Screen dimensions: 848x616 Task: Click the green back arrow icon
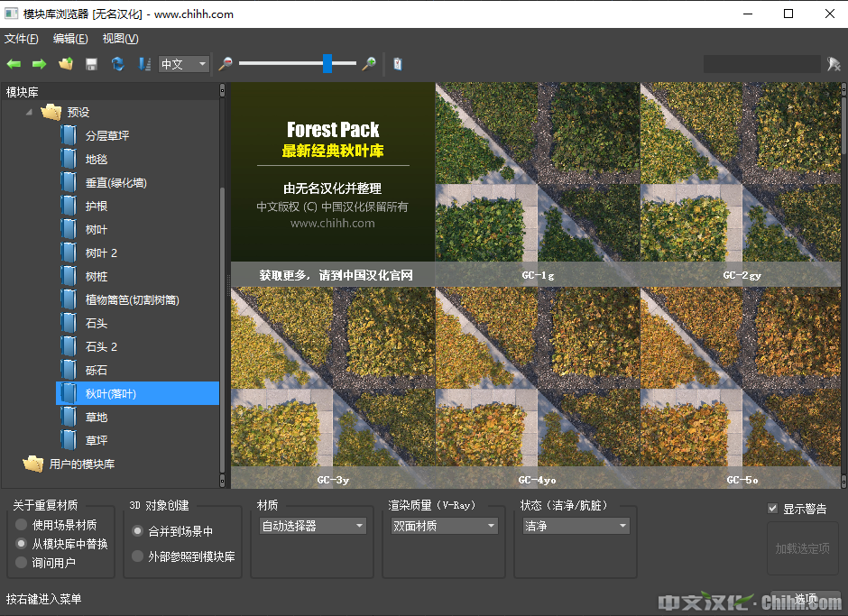[14, 64]
